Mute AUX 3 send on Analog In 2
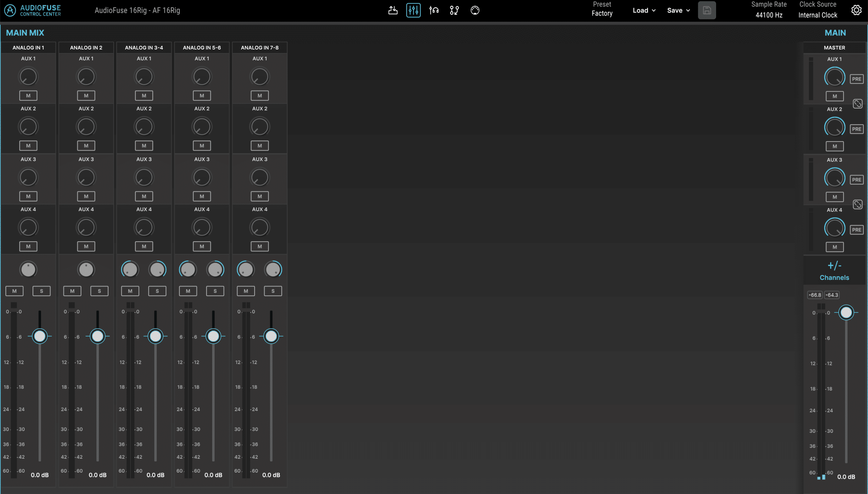Viewport: 868px width, 494px height. 86,196
